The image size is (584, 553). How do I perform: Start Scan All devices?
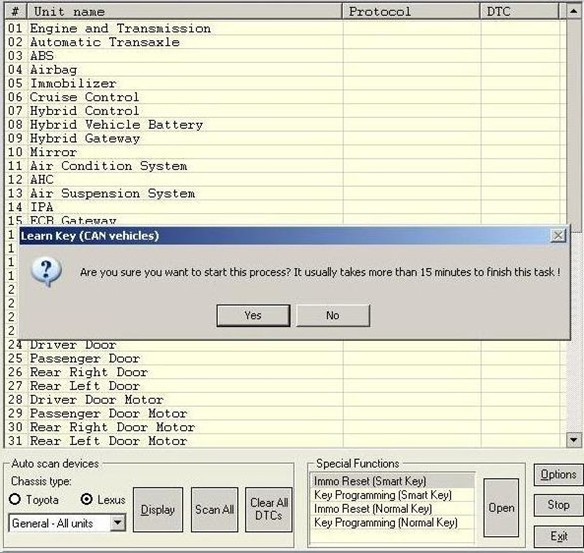[215, 509]
